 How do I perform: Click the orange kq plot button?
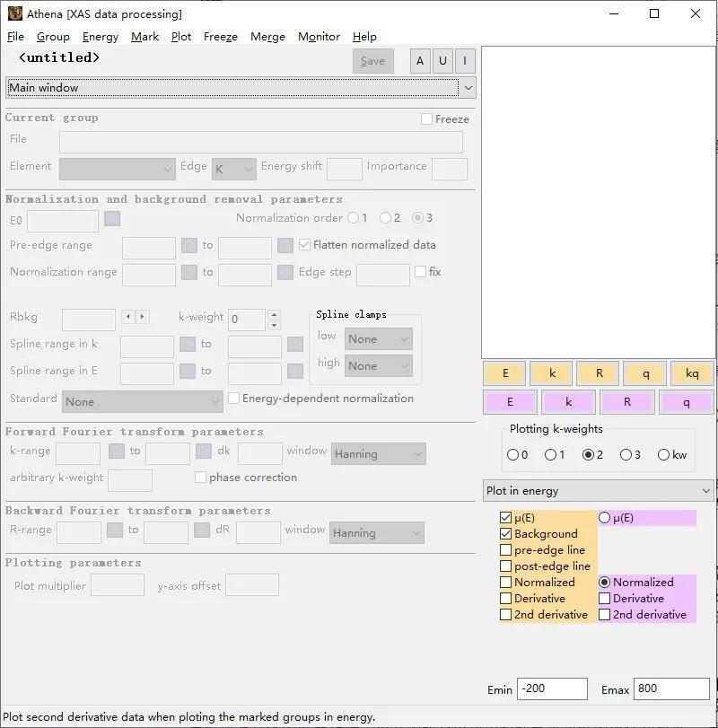pyautogui.click(x=690, y=373)
